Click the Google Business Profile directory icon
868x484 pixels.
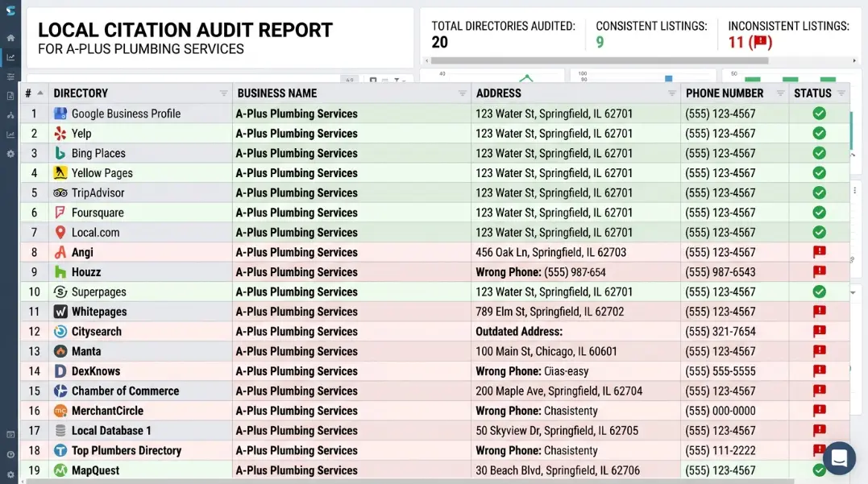(60, 114)
